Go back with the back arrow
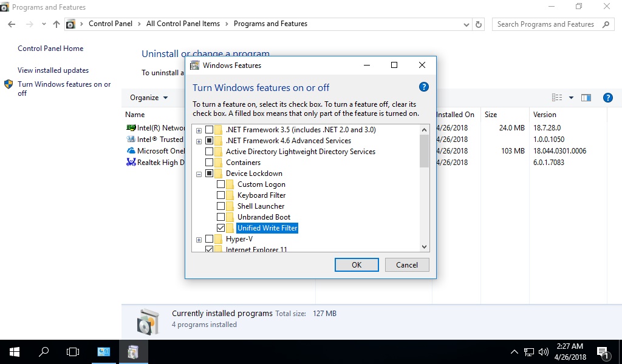The width and height of the screenshot is (622, 364). pos(12,24)
